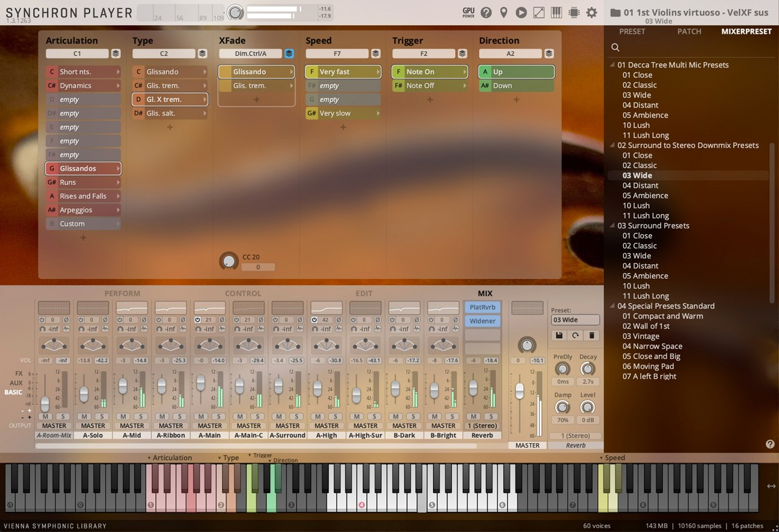This screenshot has height=532, width=779.
Task: Mute the A-Solo channel
Action: (84, 416)
